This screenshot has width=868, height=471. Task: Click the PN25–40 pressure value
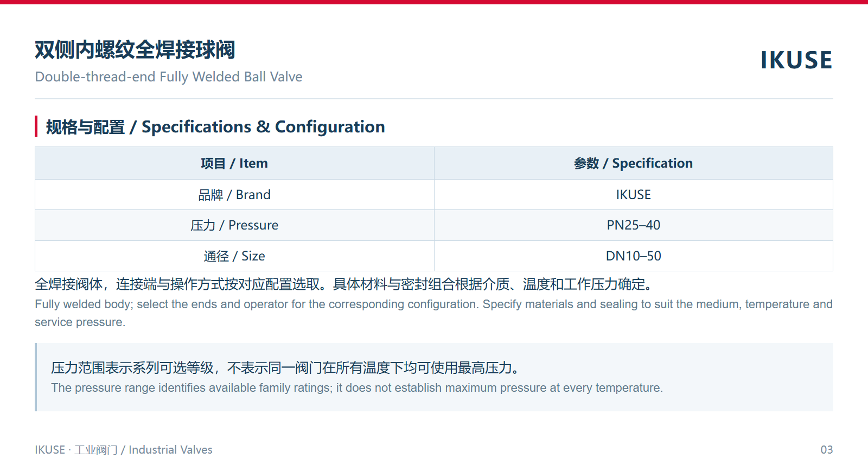click(634, 225)
